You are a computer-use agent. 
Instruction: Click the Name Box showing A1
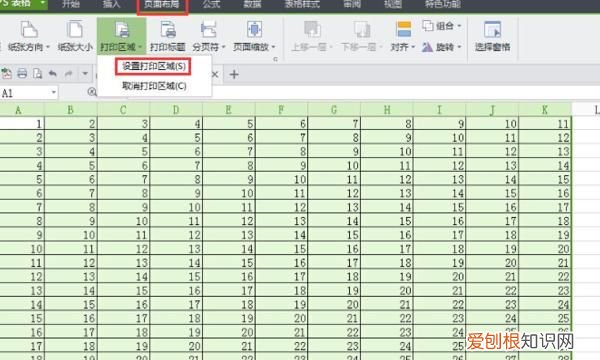tap(25, 93)
